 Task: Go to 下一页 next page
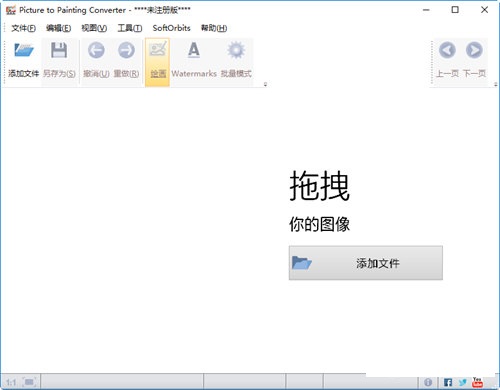474,51
